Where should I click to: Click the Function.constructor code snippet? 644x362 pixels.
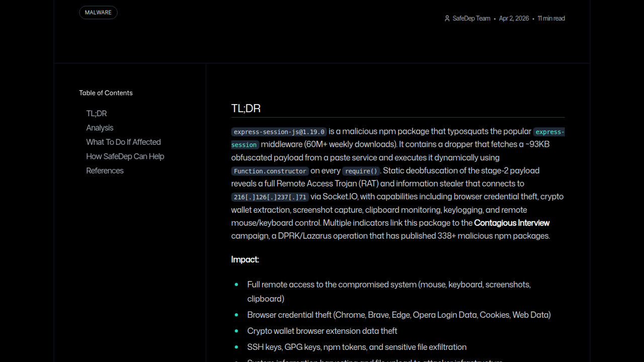pyautogui.click(x=270, y=171)
